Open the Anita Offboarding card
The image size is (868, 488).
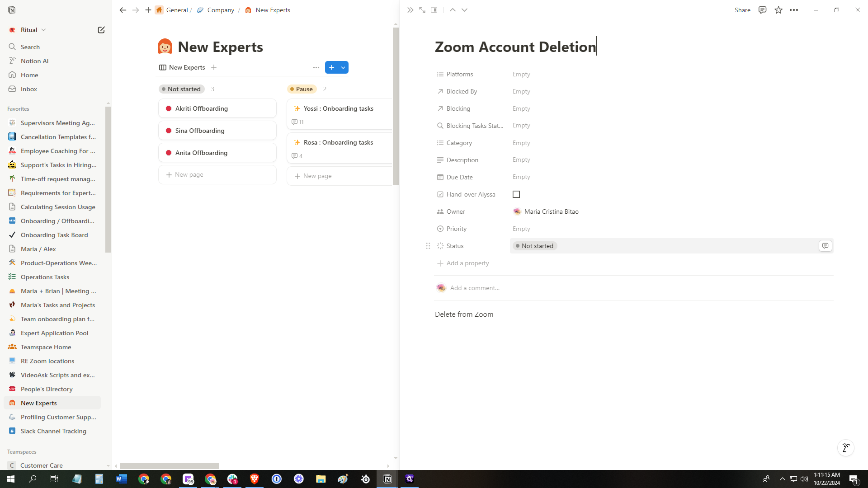217,153
